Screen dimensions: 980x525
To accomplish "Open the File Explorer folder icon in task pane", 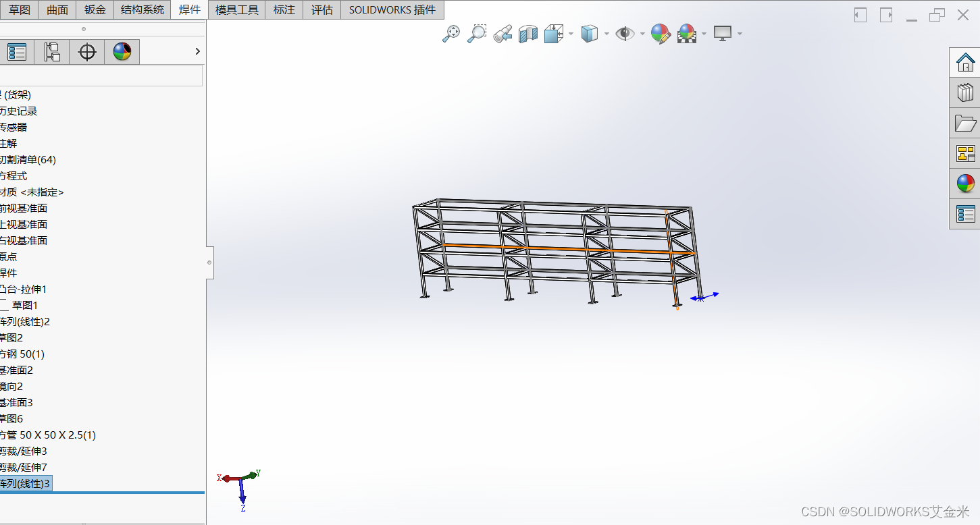I will [965, 123].
